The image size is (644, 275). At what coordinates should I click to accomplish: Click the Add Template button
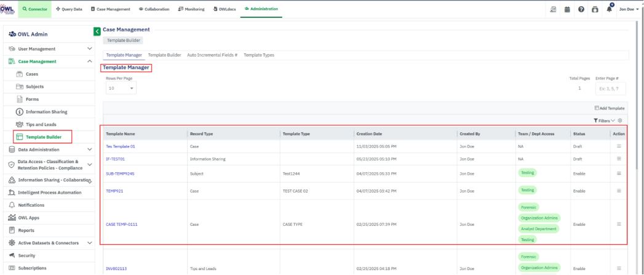pyautogui.click(x=610, y=108)
